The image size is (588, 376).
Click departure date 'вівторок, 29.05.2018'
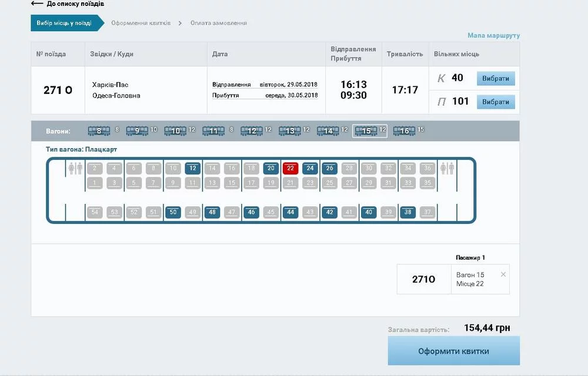click(288, 85)
